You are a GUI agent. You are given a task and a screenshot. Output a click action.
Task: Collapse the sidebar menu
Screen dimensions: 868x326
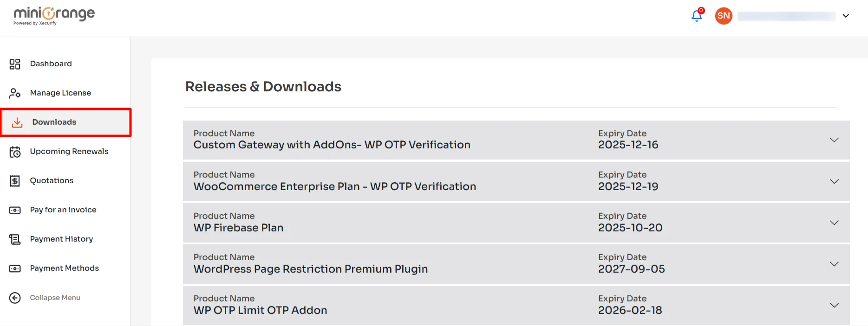click(55, 298)
